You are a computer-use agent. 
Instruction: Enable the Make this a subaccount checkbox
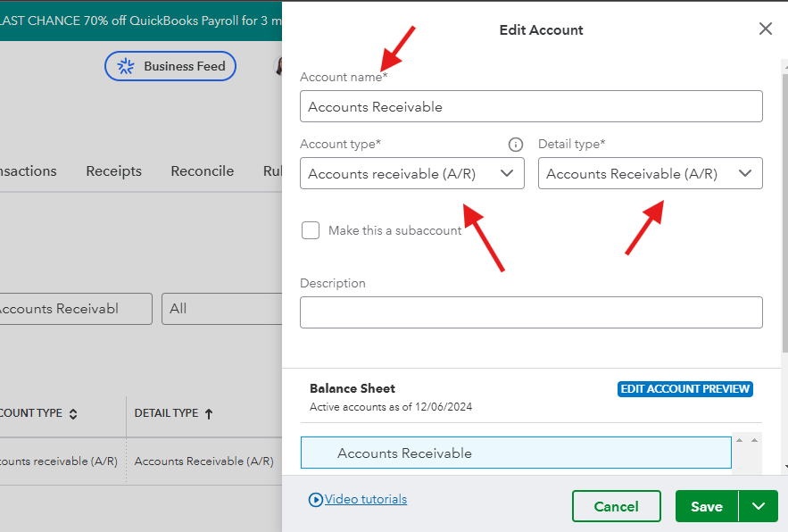pos(311,230)
